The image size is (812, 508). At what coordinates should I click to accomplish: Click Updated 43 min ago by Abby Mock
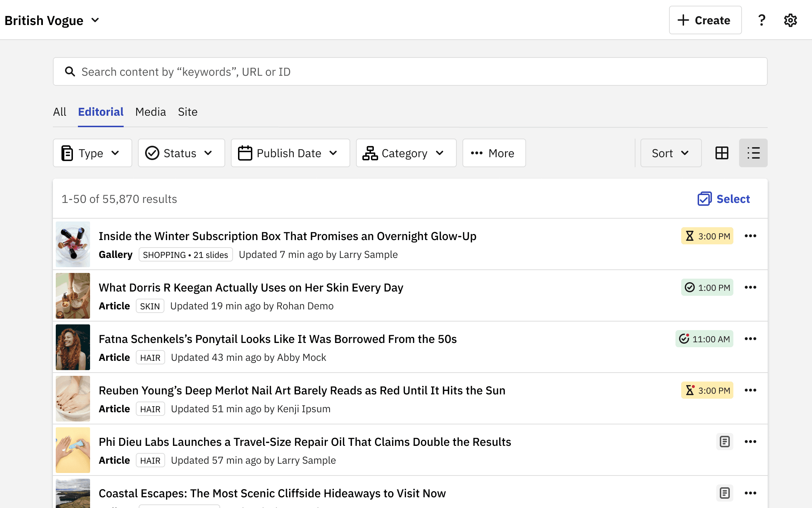pos(248,357)
